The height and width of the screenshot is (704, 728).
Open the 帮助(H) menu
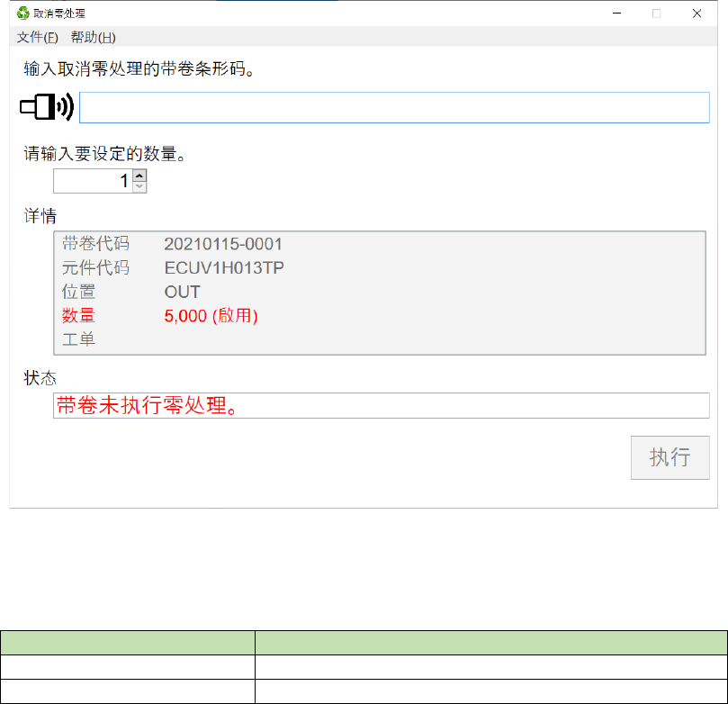point(93,37)
